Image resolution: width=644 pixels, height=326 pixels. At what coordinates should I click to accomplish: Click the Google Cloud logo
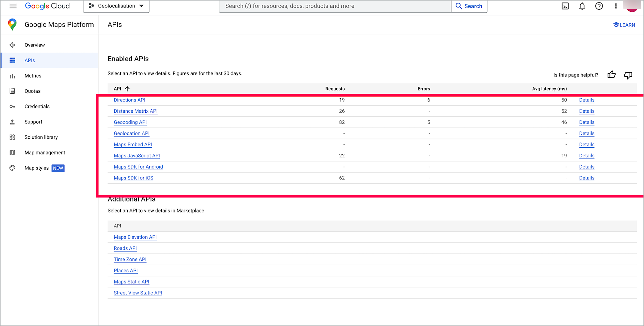click(47, 6)
